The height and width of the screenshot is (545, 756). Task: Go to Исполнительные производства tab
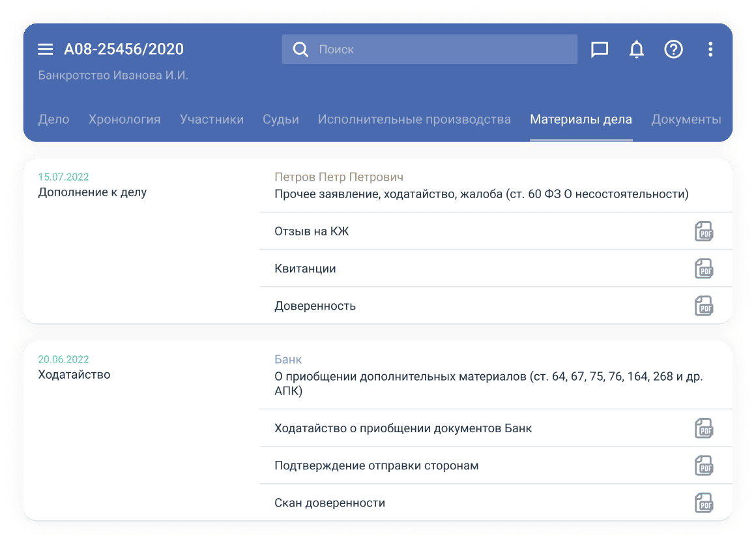[414, 119]
